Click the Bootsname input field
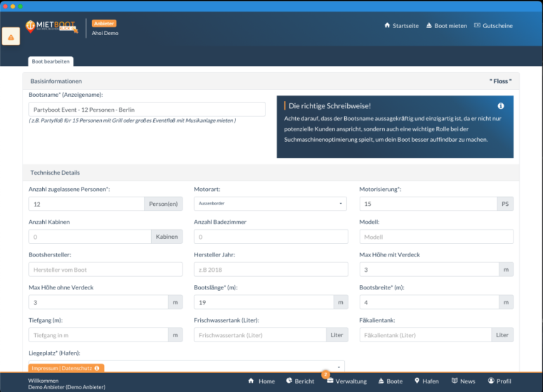The height and width of the screenshot is (392, 543). 147,110
